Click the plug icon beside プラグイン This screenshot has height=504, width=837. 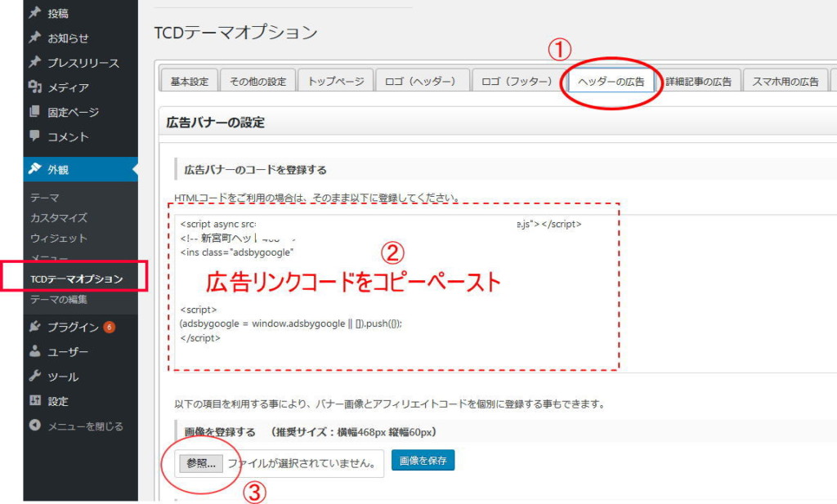click(x=34, y=327)
